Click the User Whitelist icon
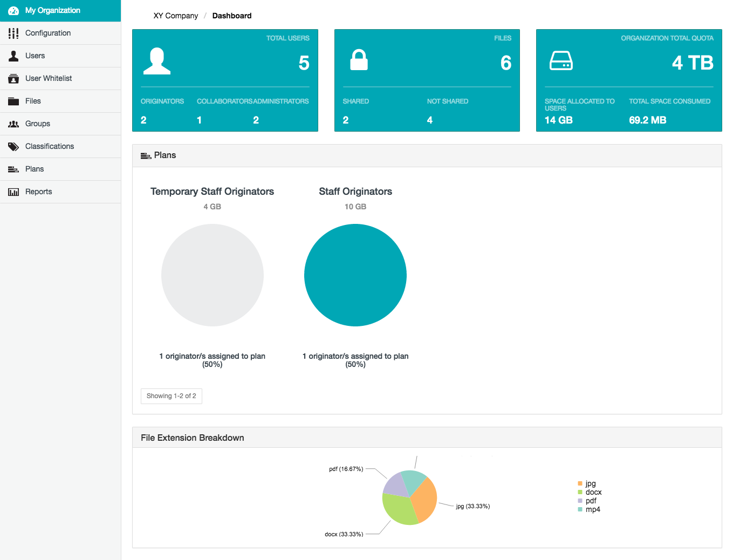733x560 pixels. pyautogui.click(x=13, y=79)
